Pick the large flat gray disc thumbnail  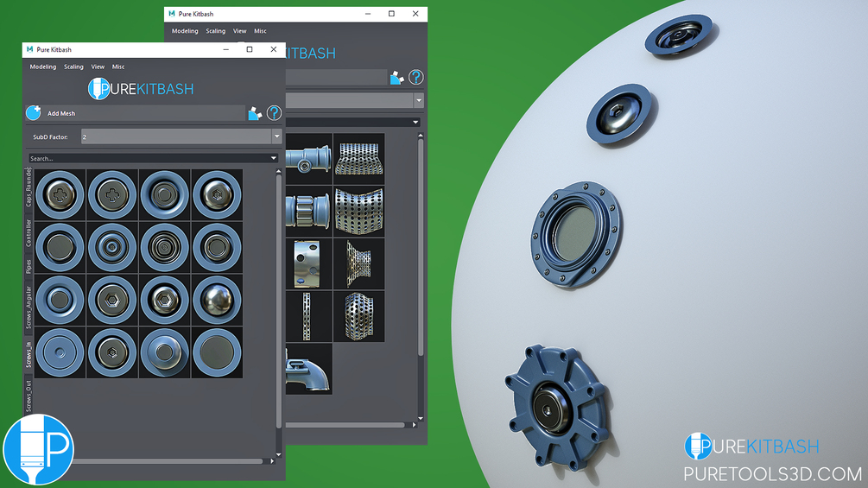[x=217, y=352]
